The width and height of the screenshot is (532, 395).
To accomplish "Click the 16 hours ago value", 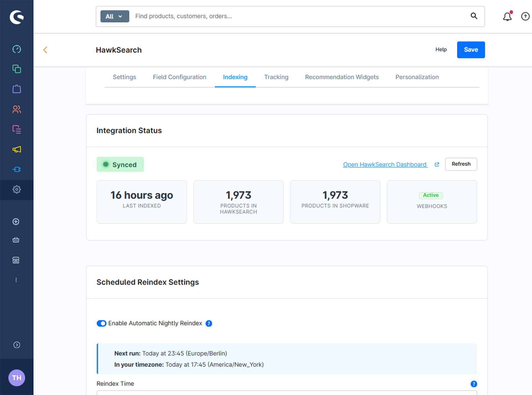I will (x=142, y=195).
